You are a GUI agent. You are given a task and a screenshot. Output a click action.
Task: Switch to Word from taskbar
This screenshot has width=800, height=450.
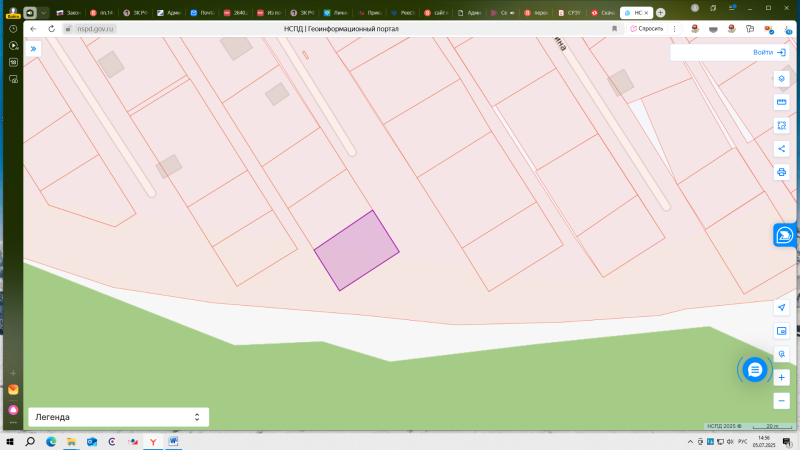(x=173, y=441)
